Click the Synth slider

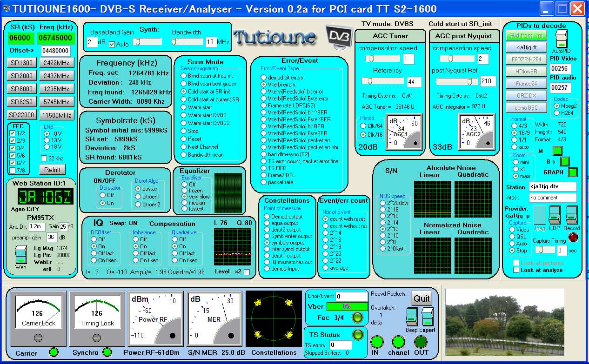(147, 42)
